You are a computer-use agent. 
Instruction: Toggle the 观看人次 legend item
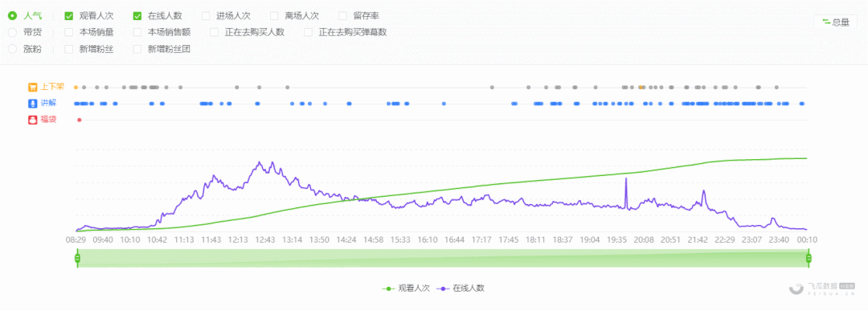pos(406,288)
